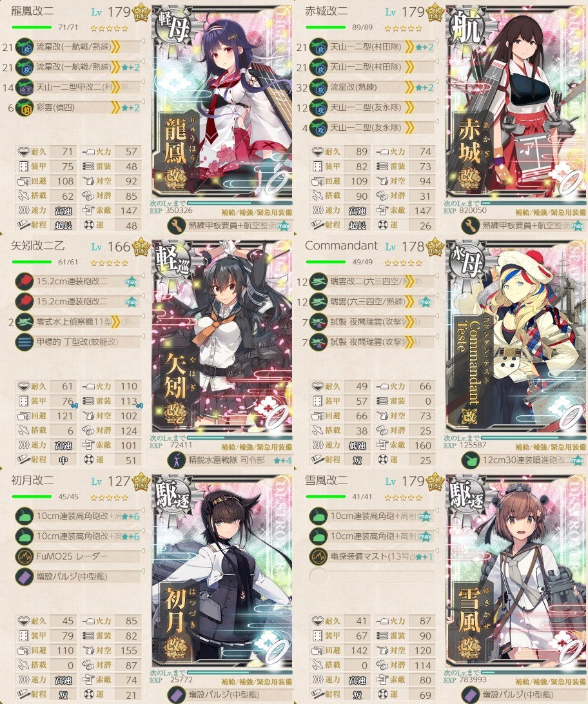Screen dimensions: 588x704
Task: Click the 精鋭水雷戦隊 司令部 icon
Action: click(x=177, y=460)
